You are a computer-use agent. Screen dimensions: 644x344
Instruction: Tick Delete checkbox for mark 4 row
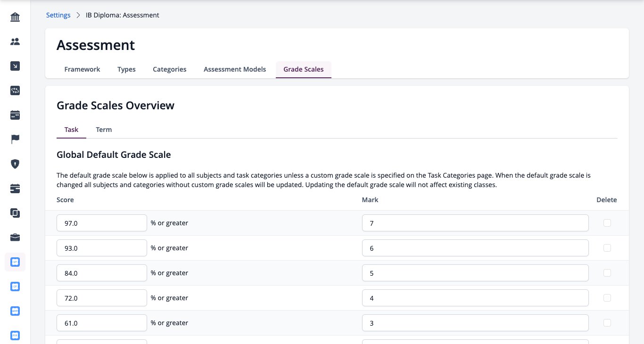[607, 298]
